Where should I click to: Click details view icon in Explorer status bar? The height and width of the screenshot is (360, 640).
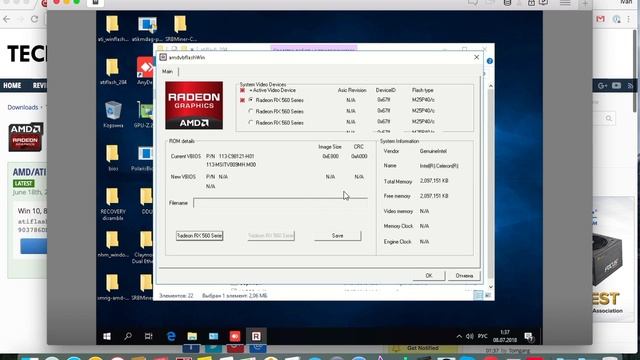tap(478, 295)
